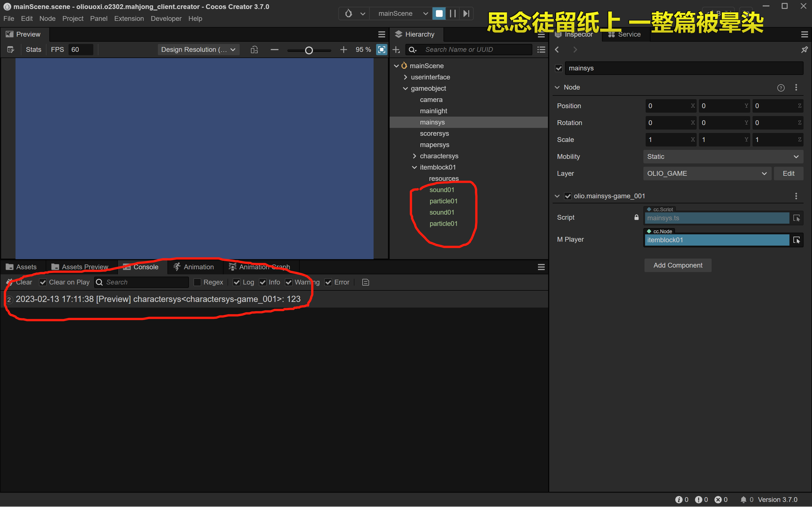Screen dimensions: 812x507
Task: Open the console log file icon
Action: click(x=366, y=282)
